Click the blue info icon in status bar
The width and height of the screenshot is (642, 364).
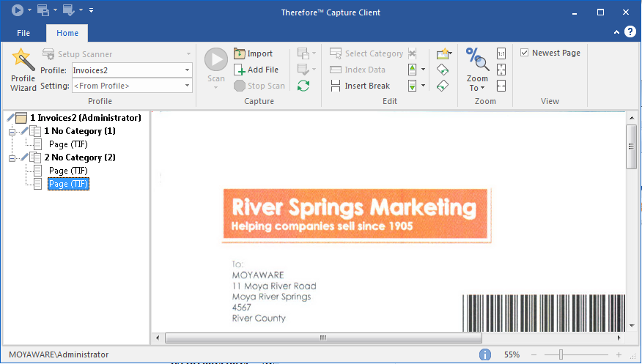[x=485, y=354]
